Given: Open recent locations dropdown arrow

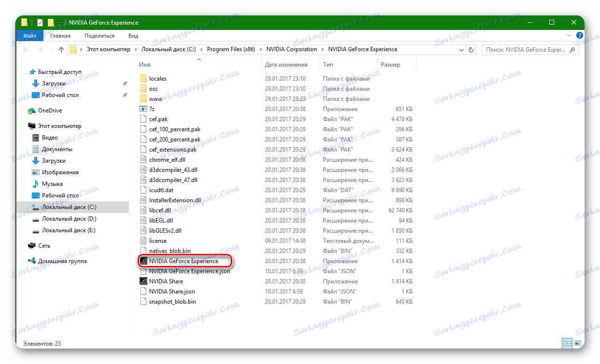Looking at the screenshot, I should (x=51, y=50).
